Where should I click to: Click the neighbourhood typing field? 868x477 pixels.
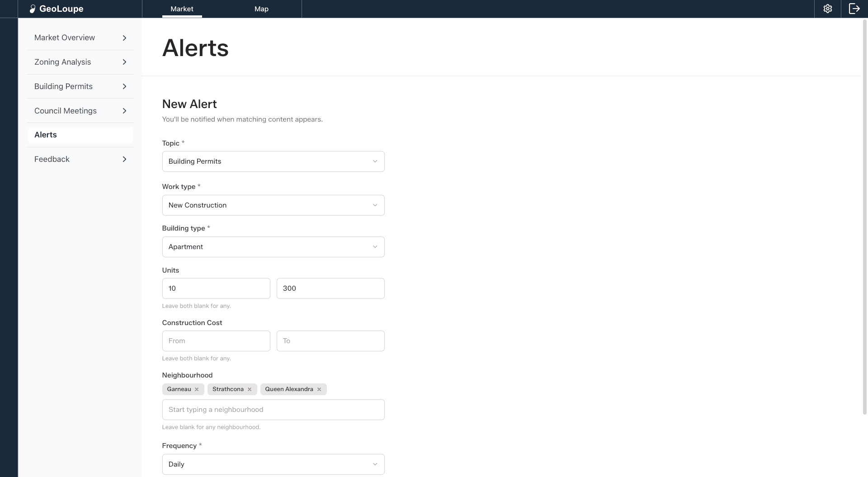tap(273, 410)
